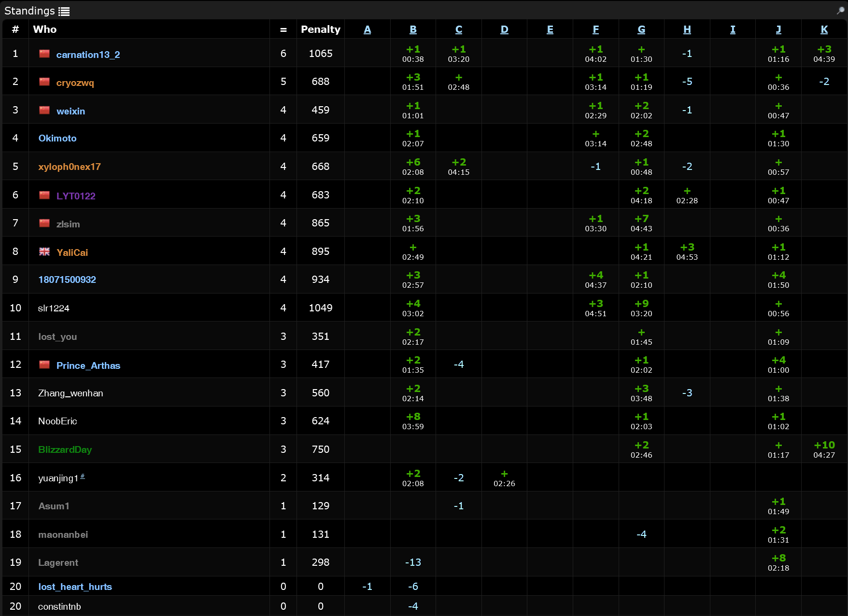The image size is (848, 616).
Task: Click lost_heart_hurts -1 cell in problem A
Action: click(x=367, y=587)
